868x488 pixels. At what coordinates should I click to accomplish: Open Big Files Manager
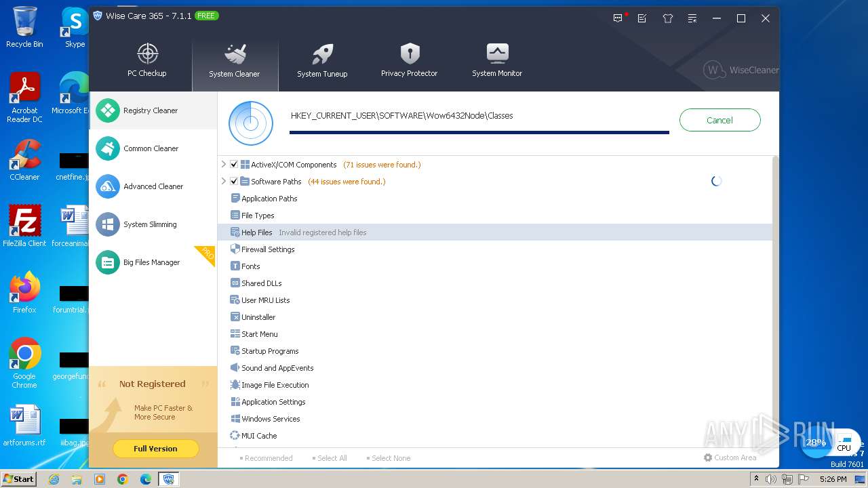153,262
